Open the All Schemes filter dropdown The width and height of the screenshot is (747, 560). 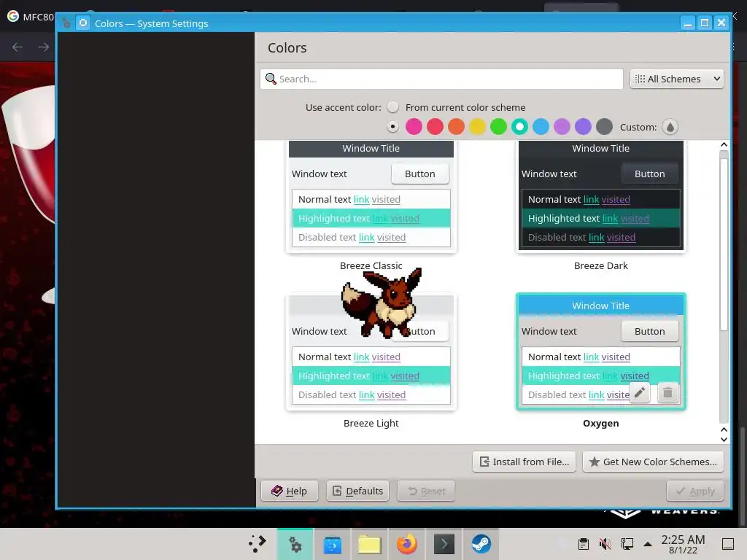[x=676, y=79]
